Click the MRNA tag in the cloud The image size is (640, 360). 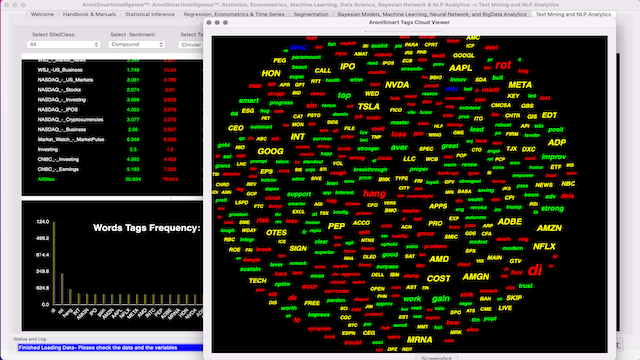419,340
